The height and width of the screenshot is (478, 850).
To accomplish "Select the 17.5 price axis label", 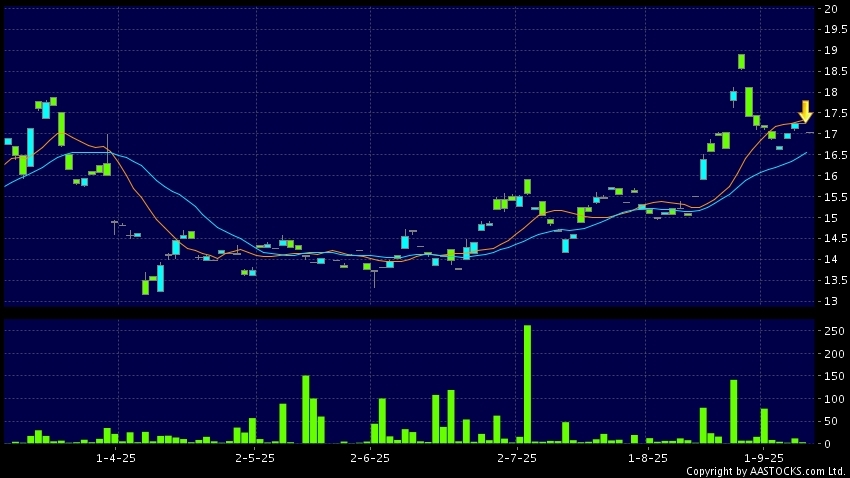I will (835, 113).
